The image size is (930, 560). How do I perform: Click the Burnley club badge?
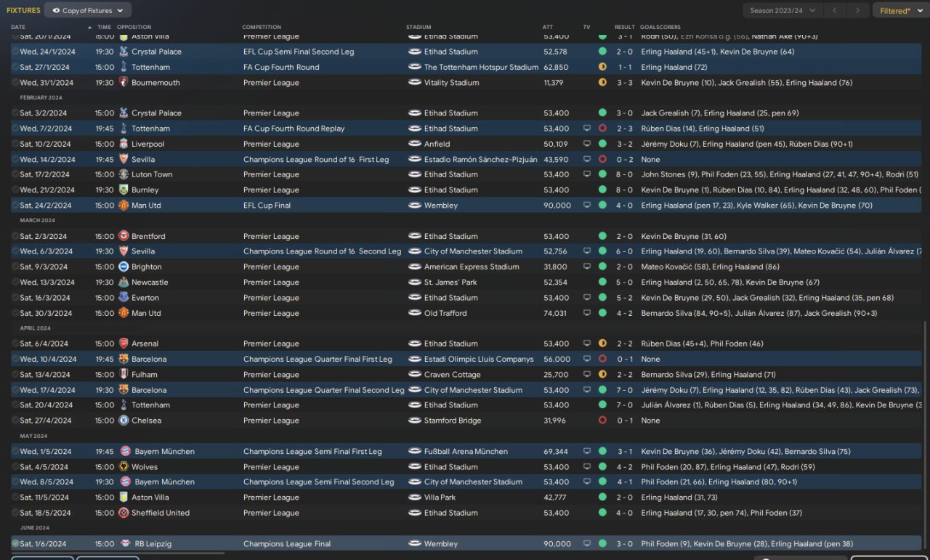click(x=124, y=190)
